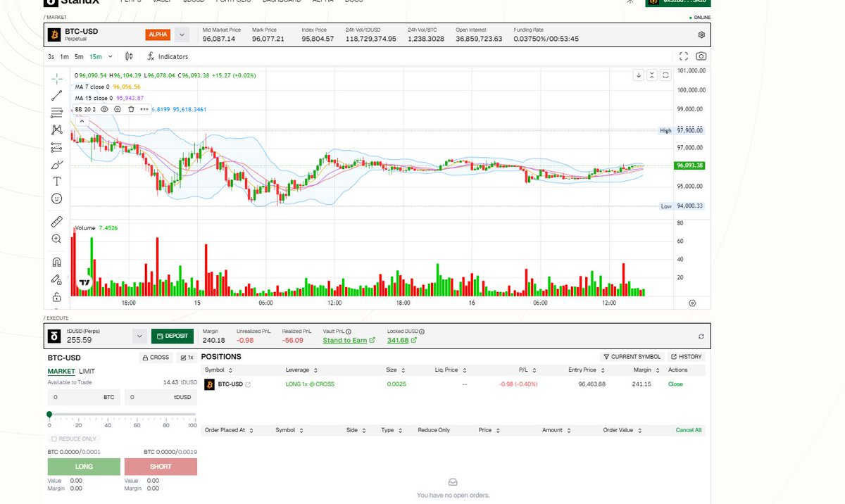
Task: Sort positions by Entry Price column
Action: point(587,370)
